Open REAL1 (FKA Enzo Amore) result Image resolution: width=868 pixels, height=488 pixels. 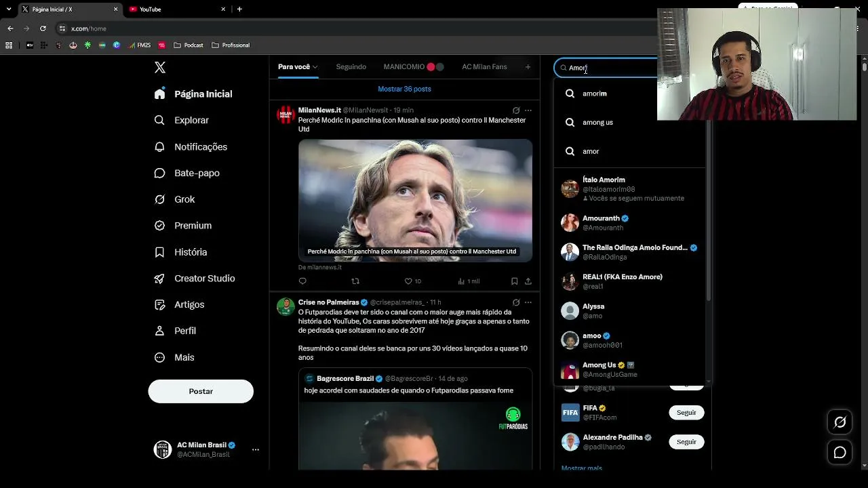630,281
